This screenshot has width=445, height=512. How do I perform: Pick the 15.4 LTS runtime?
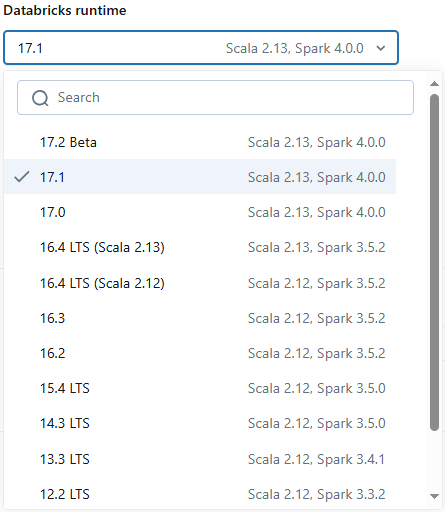(200, 388)
